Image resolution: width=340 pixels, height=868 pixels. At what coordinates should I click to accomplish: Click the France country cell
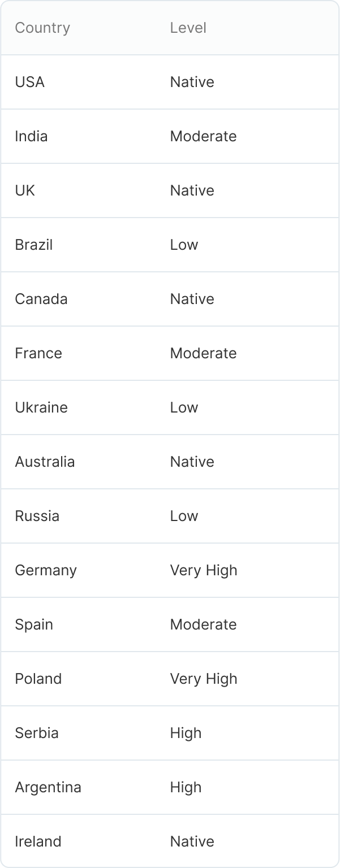pos(38,353)
